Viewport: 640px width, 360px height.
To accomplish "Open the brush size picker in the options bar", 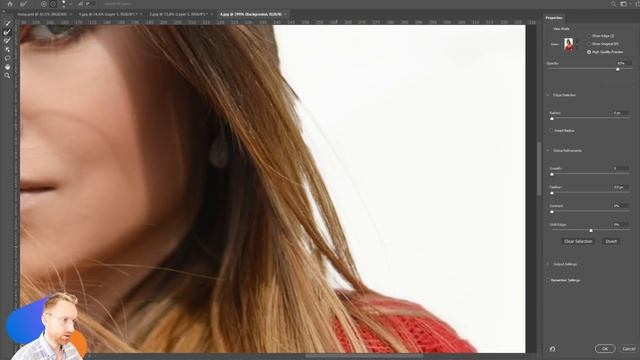I will pos(64,4).
